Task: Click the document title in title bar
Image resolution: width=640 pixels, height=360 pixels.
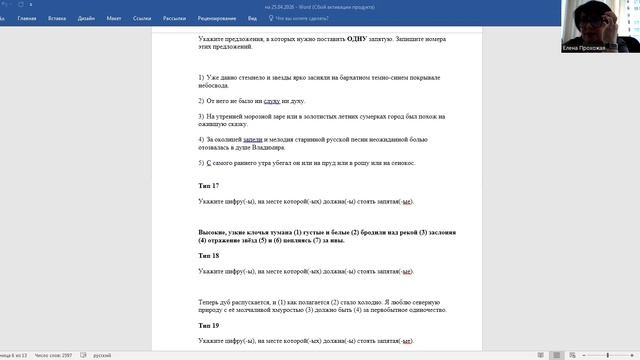Action: click(320, 7)
